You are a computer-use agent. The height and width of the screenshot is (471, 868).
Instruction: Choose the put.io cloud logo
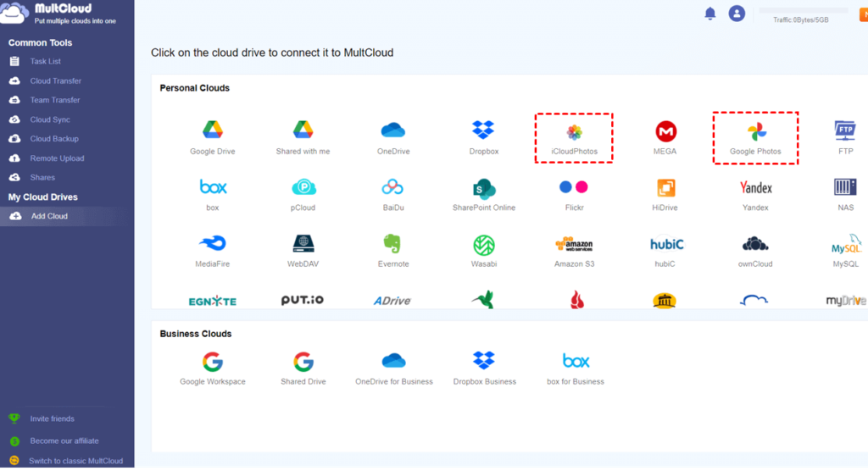point(303,300)
